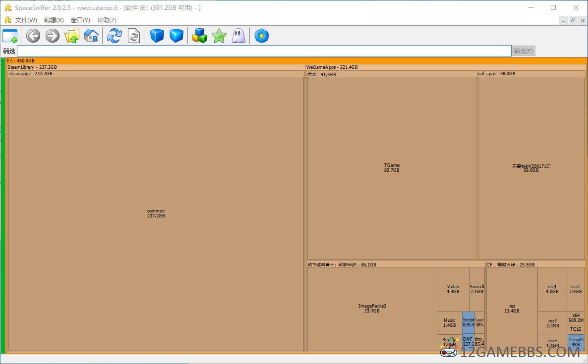Select the 46.1GB folder header
This screenshot has width=588, height=364.
click(396, 264)
